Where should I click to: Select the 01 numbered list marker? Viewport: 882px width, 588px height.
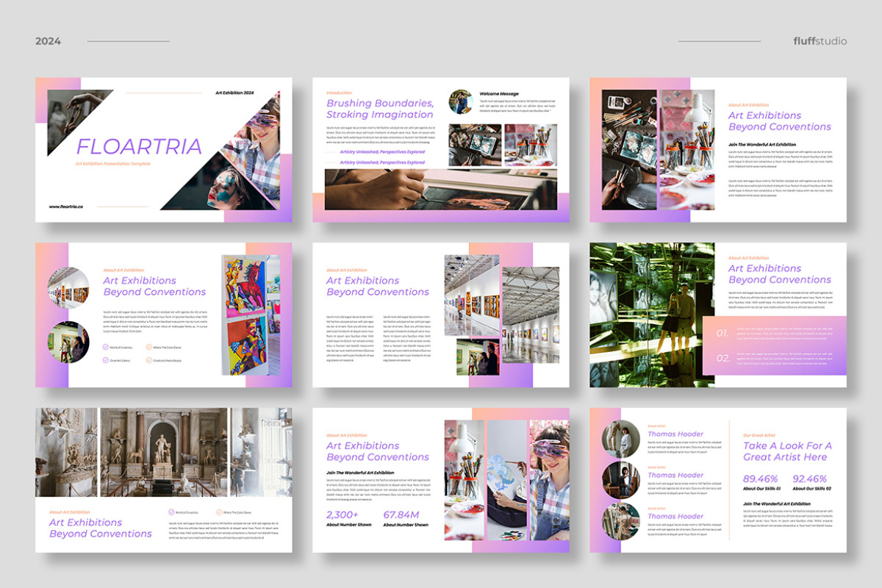click(x=724, y=332)
